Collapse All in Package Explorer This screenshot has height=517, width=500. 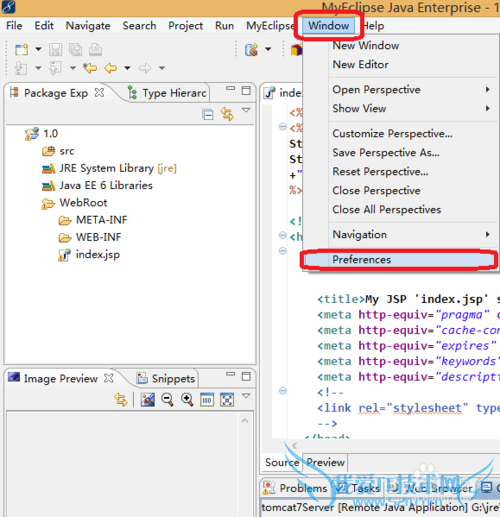click(x=208, y=115)
